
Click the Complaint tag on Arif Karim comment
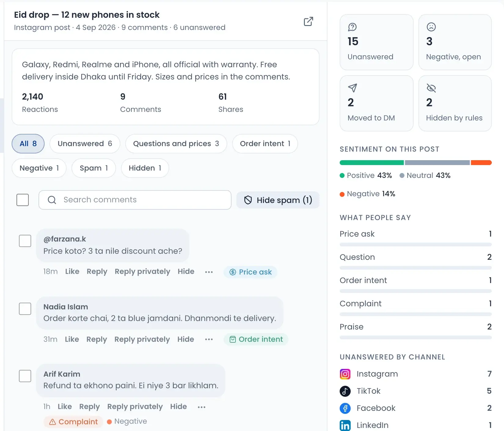coord(73,422)
